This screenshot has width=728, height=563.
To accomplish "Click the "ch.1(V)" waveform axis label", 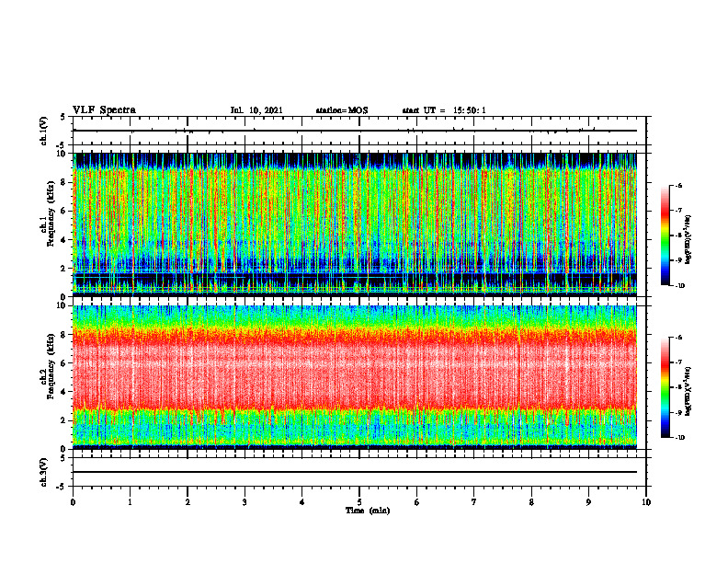I will pos(44,131).
